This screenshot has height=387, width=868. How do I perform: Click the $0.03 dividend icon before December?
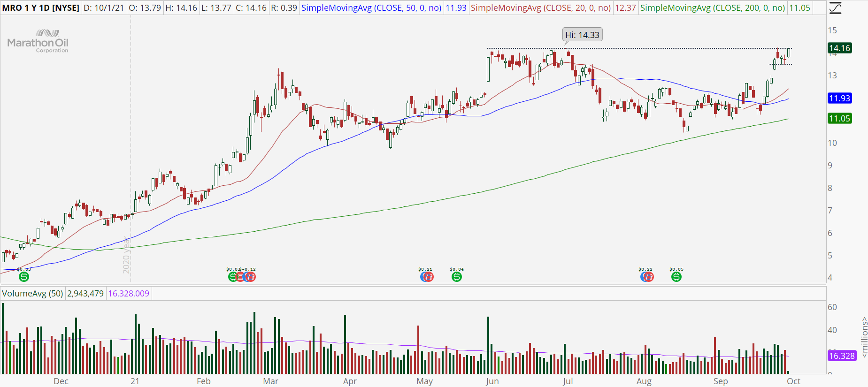pyautogui.click(x=24, y=277)
